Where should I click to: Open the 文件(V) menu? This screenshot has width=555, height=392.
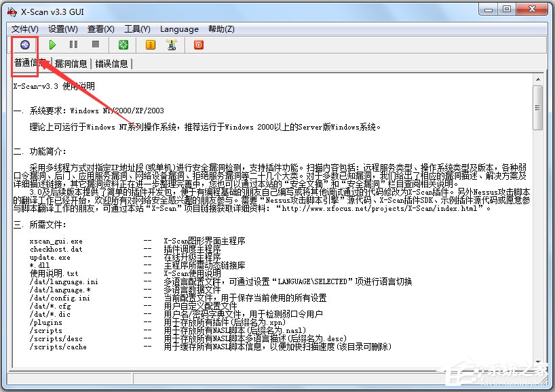pos(25,29)
